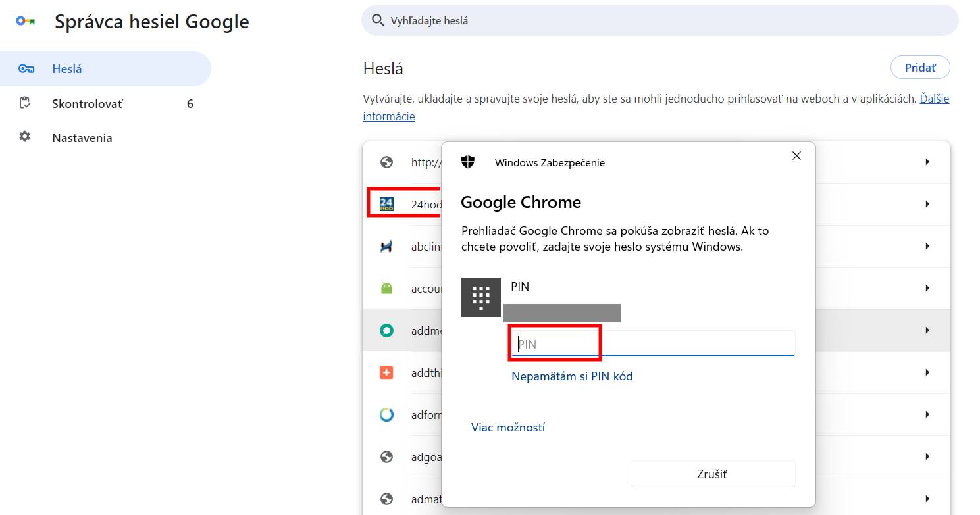This screenshot has width=980, height=515.
Task: Click the Správca hesiel Google title
Action: coord(152,22)
